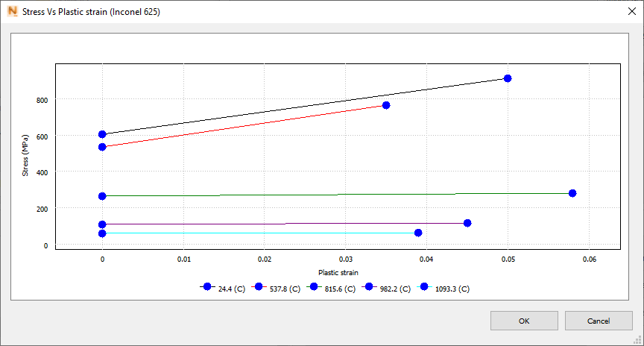Image resolution: width=644 pixels, height=346 pixels.
Task: Select the 815.6 (C) legend marker
Action: pos(314,286)
